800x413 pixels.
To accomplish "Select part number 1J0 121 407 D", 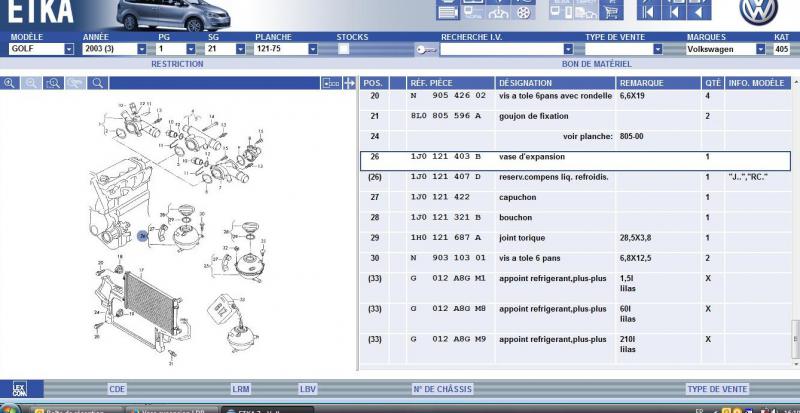I will pyautogui.click(x=446, y=177).
